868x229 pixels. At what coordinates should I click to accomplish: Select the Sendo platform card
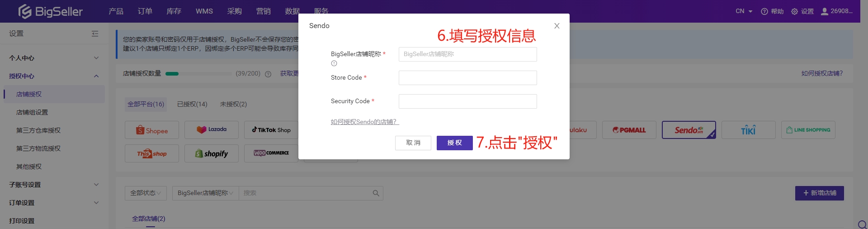(689, 130)
